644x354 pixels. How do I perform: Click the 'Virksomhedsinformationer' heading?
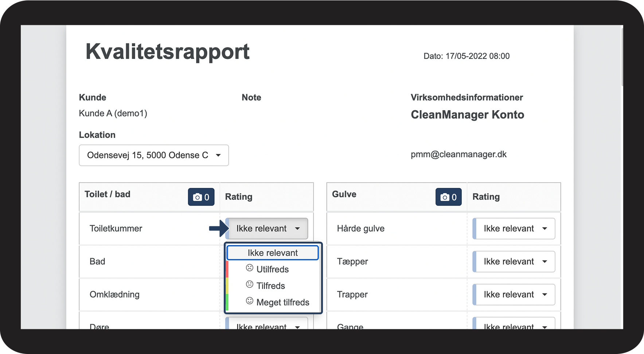coord(467,97)
